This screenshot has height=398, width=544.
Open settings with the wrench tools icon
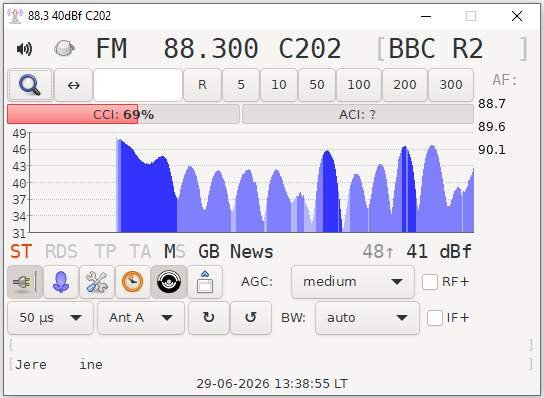click(97, 282)
